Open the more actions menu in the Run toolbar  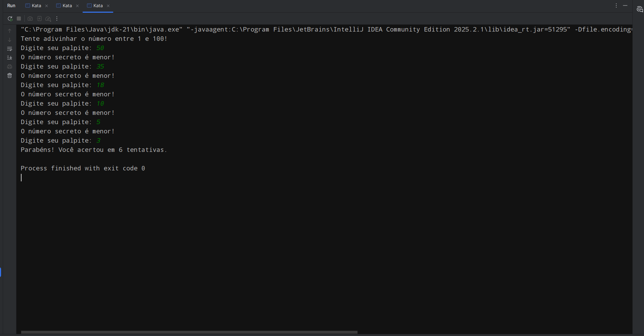(x=57, y=19)
